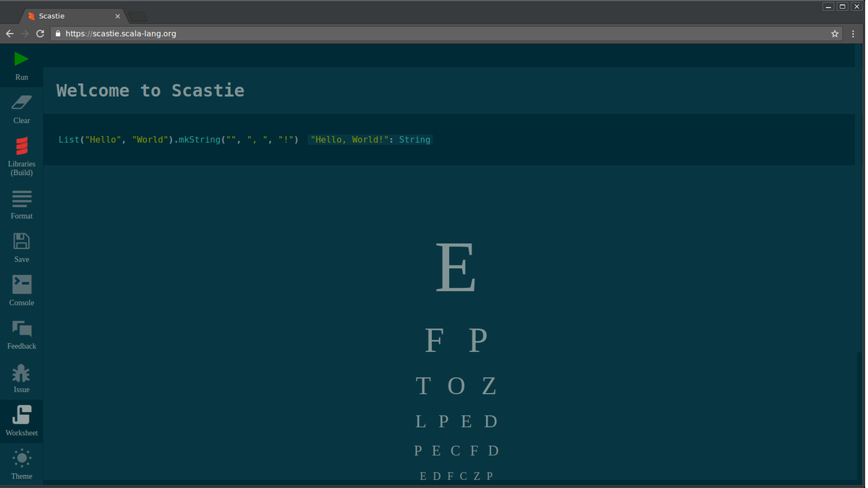Run the Scala code snippet
This screenshot has width=868, height=488.
click(21, 65)
